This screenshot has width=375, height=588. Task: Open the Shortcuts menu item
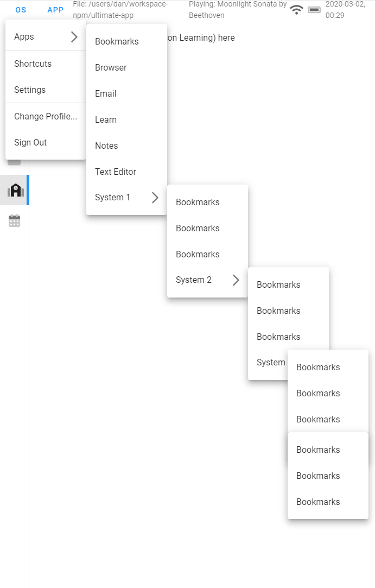33,64
